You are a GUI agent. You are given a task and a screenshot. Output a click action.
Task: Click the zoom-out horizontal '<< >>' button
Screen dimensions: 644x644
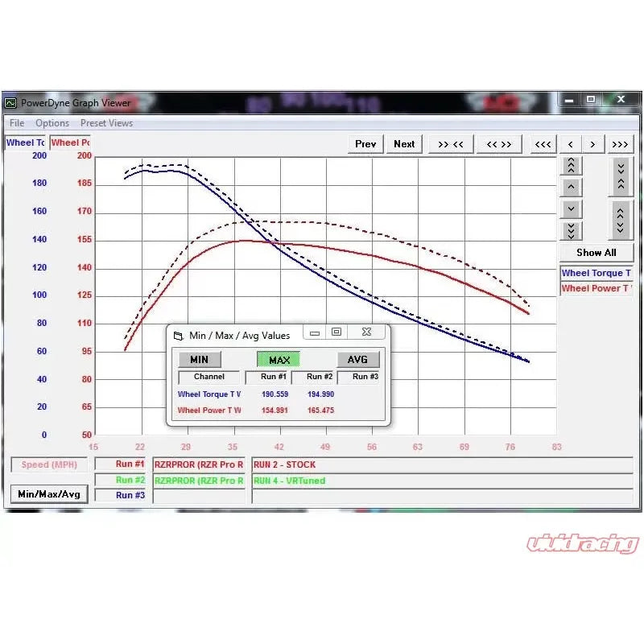click(x=498, y=144)
